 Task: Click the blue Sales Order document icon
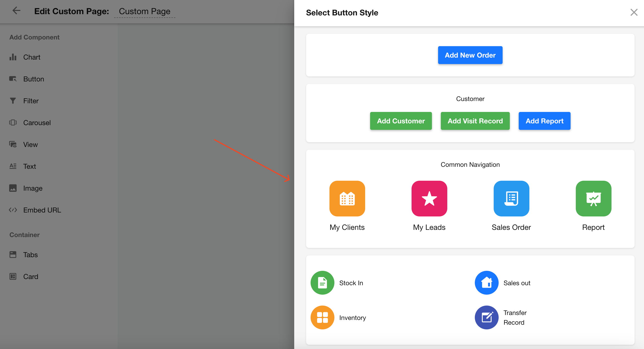(x=511, y=198)
